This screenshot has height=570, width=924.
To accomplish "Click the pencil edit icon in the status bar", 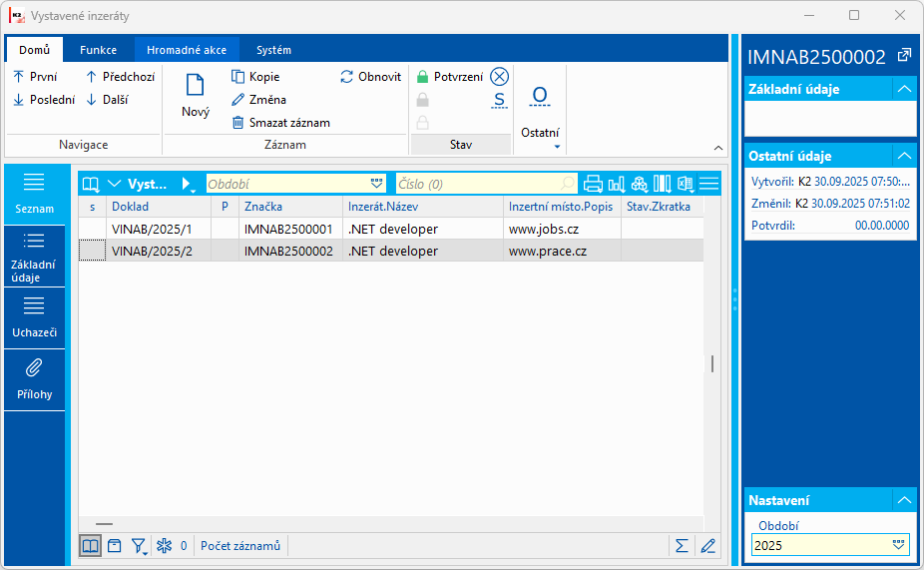I will click(x=707, y=546).
